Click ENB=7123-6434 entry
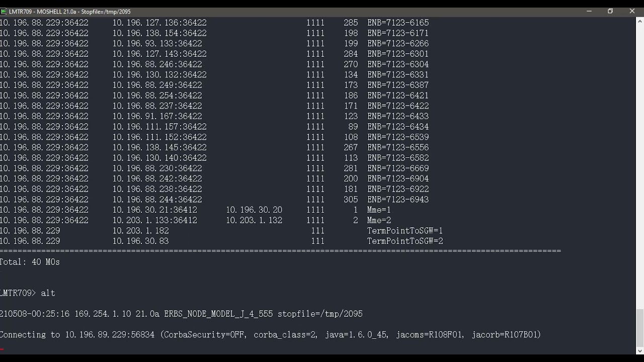This screenshot has height=362, width=644. coord(398,127)
